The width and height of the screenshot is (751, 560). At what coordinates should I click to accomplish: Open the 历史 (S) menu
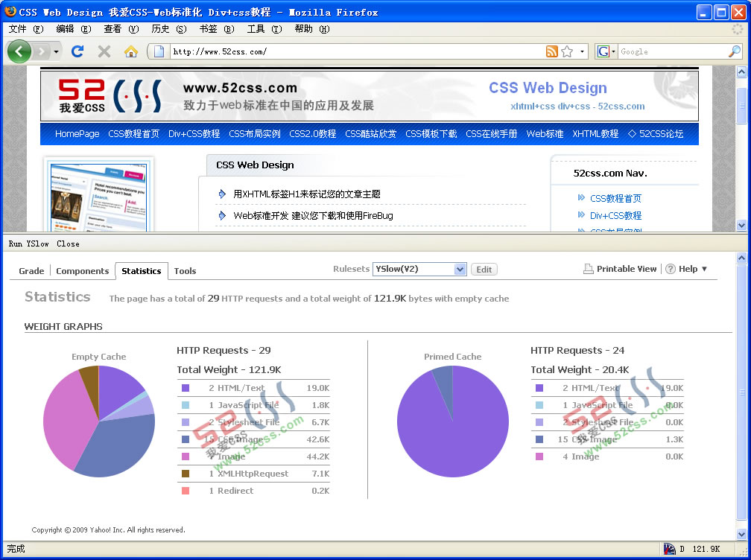(168, 29)
